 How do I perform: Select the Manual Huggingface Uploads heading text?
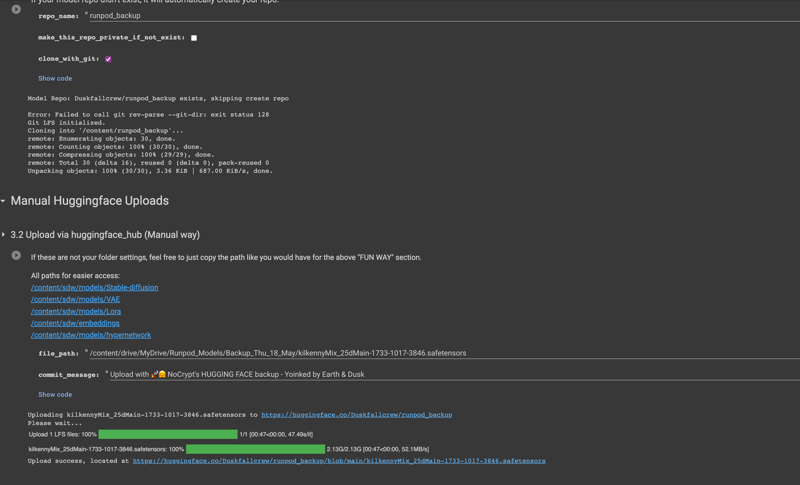90,201
